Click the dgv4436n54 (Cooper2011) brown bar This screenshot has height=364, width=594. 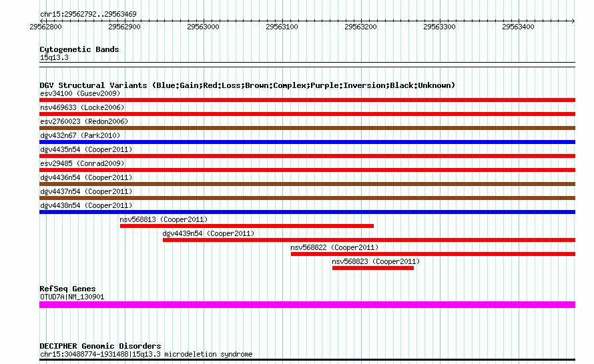pos(307,184)
